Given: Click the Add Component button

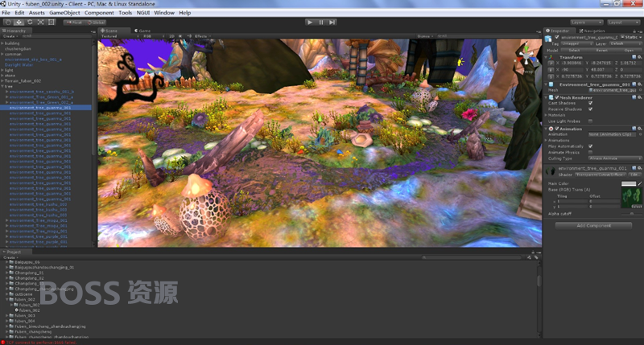Looking at the screenshot, I should pyautogui.click(x=593, y=226).
